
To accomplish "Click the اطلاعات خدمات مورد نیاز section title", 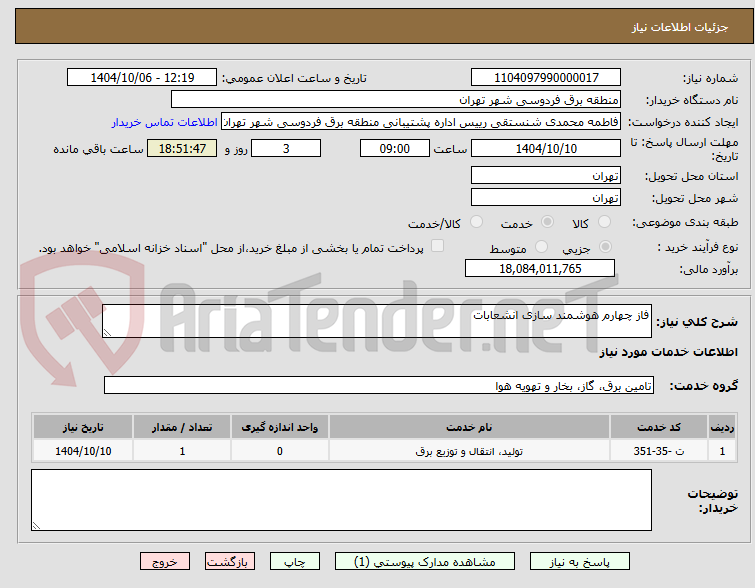I will [x=668, y=353].
